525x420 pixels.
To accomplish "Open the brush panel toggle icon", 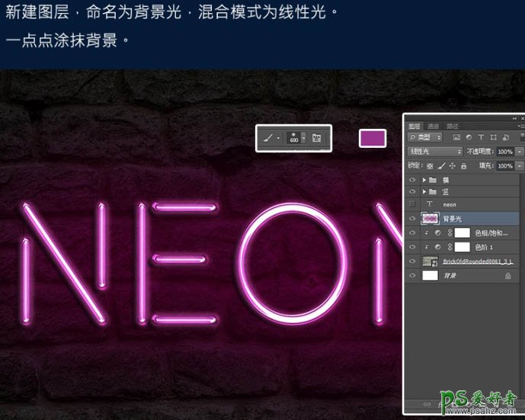I will click(317, 138).
